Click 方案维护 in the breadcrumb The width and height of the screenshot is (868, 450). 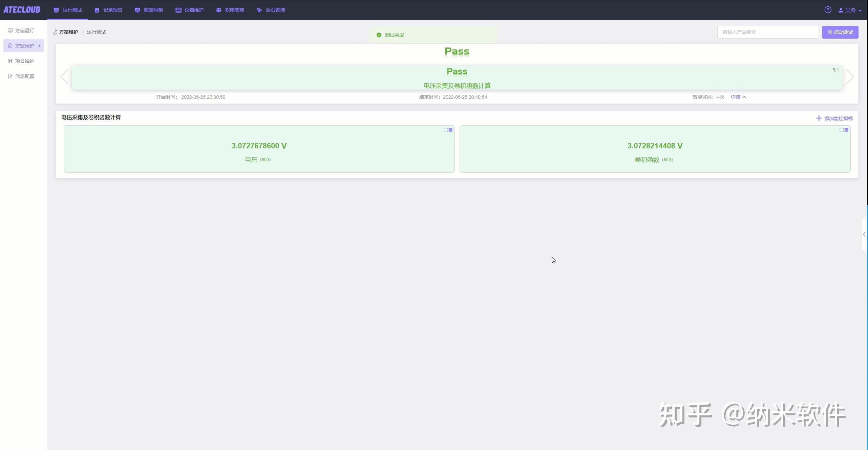pos(68,32)
